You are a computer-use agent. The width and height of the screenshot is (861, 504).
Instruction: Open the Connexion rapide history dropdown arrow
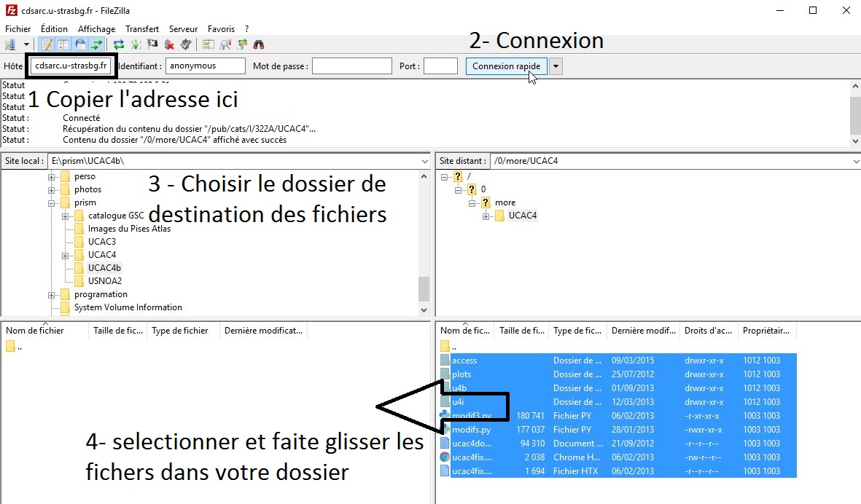pyautogui.click(x=556, y=66)
